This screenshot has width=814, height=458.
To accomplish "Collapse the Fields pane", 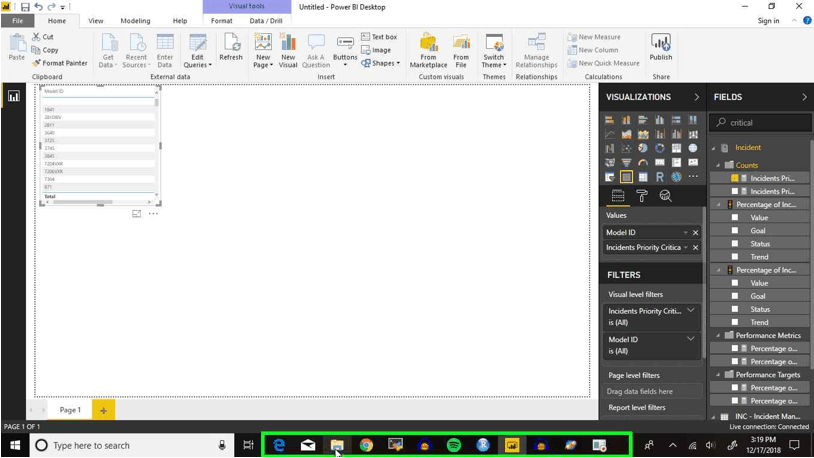I will point(804,97).
